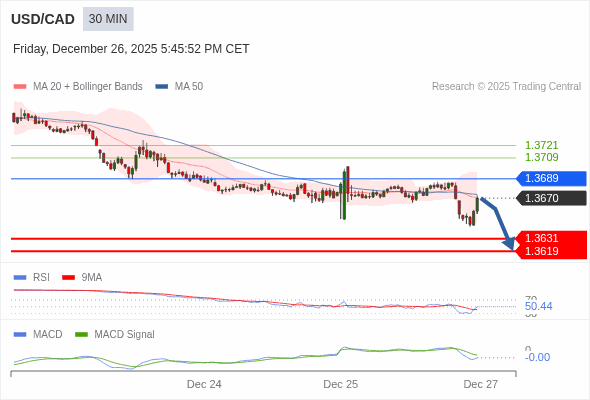Click the RSI legend color swatch
Viewport: 590px width, 400px height.
coord(20,278)
